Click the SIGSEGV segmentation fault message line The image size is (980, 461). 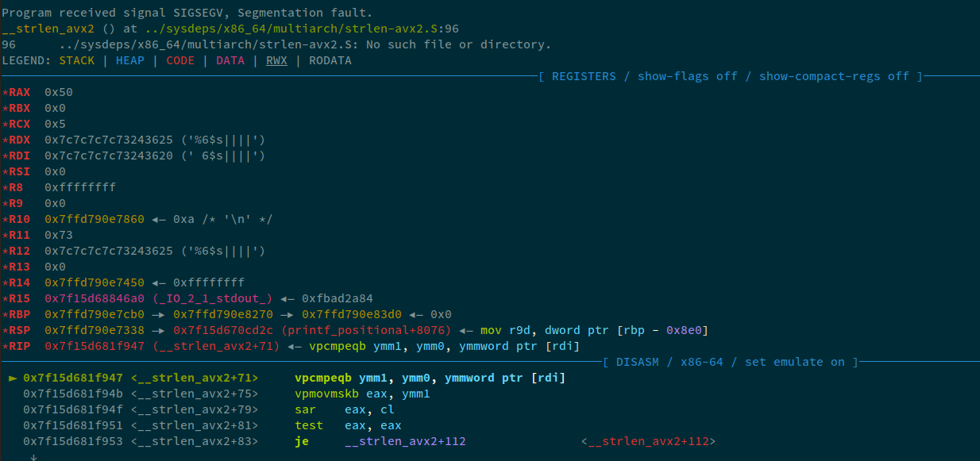click(x=187, y=13)
